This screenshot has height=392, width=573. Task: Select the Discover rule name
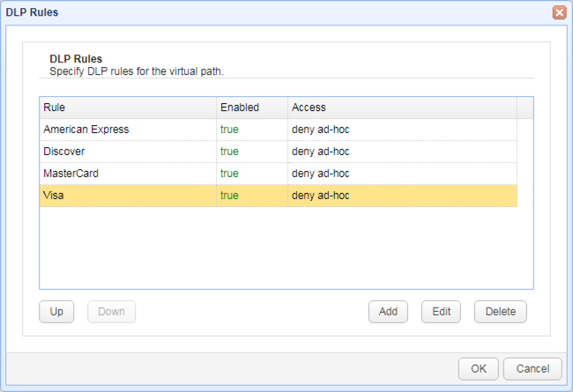point(64,152)
